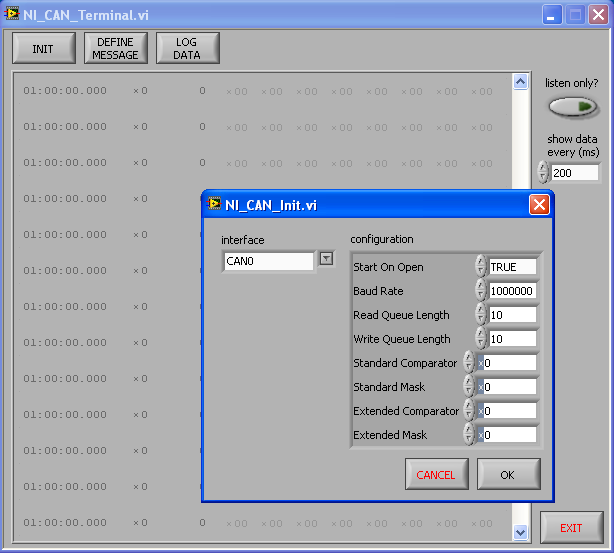Click the CAN0 interface field

click(269, 261)
